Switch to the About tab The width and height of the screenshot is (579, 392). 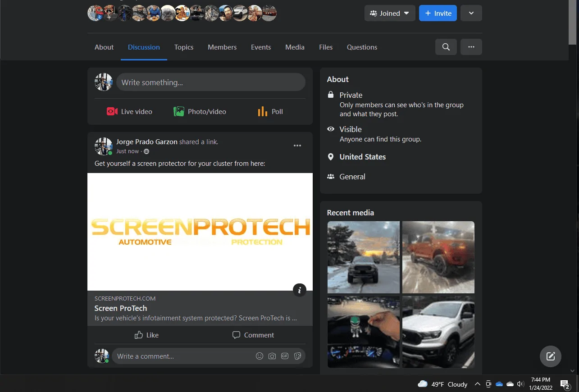(x=104, y=47)
